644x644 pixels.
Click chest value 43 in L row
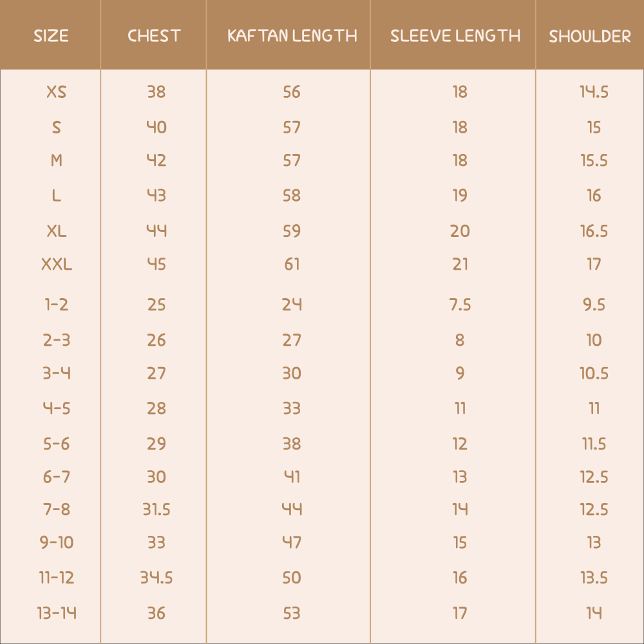pos(156,195)
